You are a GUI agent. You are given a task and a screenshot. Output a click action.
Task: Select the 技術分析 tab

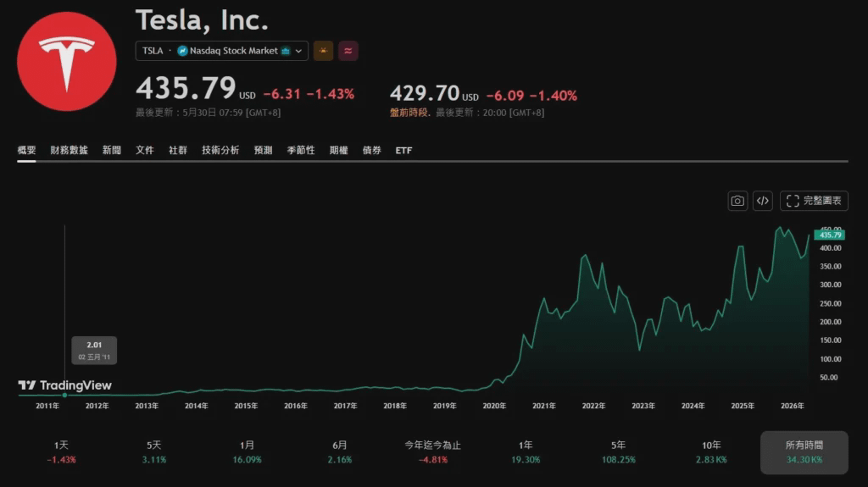pos(220,150)
